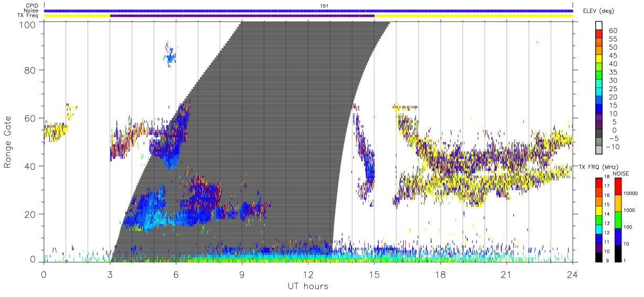Click the 14 label on TX FRQ colorbar
This screenshot has height=297, width=644.
pos(607,214)
